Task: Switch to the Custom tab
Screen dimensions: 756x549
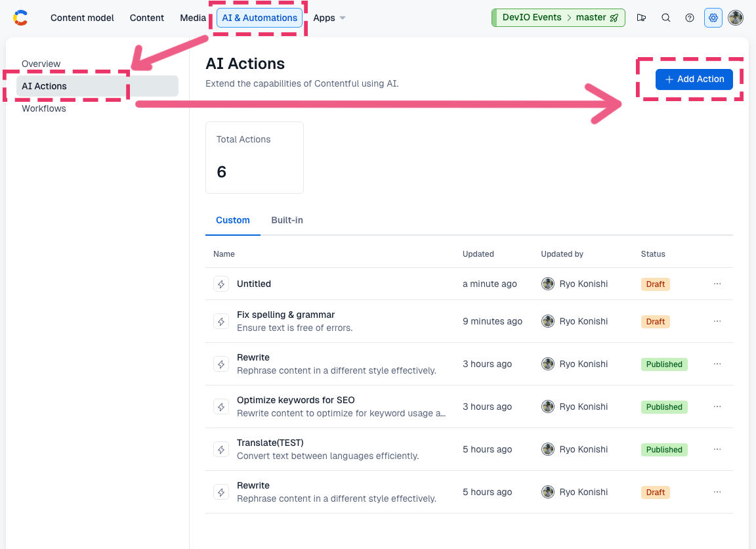Action: [x=233, y=221]
